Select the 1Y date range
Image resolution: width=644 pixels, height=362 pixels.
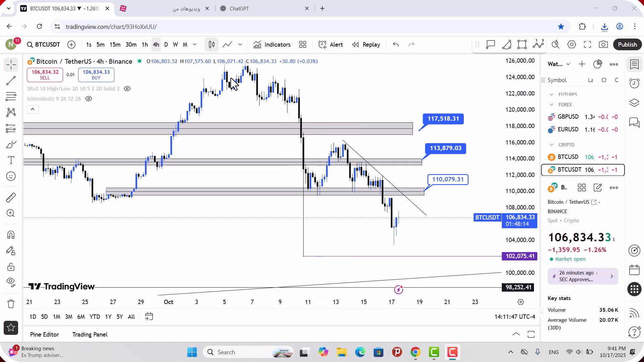pyautogui.click(x=108, y=317)
